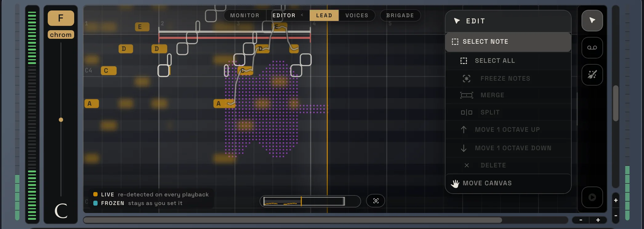Click the FROZEN legend label

[113, 203]
